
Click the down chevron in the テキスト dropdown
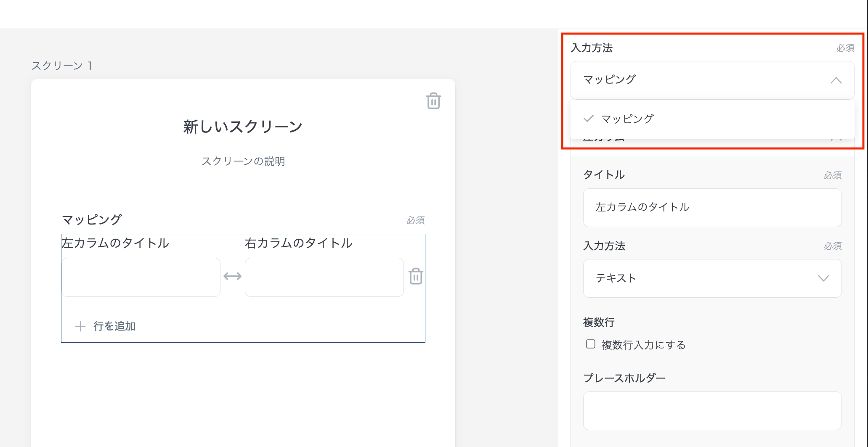823,278
